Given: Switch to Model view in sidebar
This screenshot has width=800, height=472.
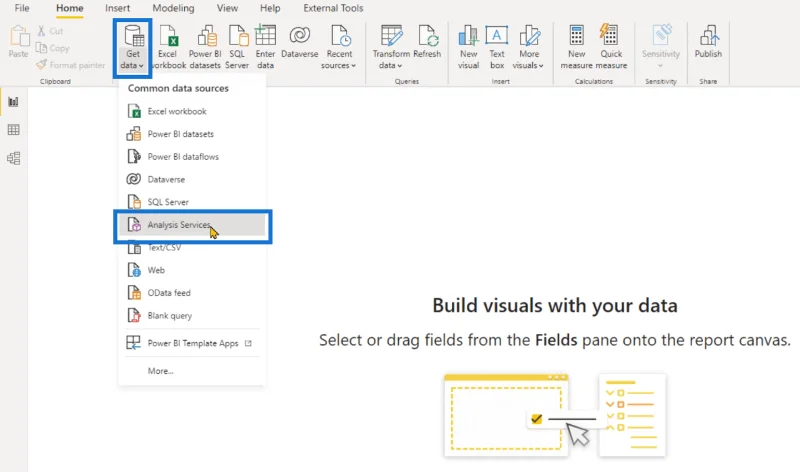Looking at the screenshot, I should point(14,158).
